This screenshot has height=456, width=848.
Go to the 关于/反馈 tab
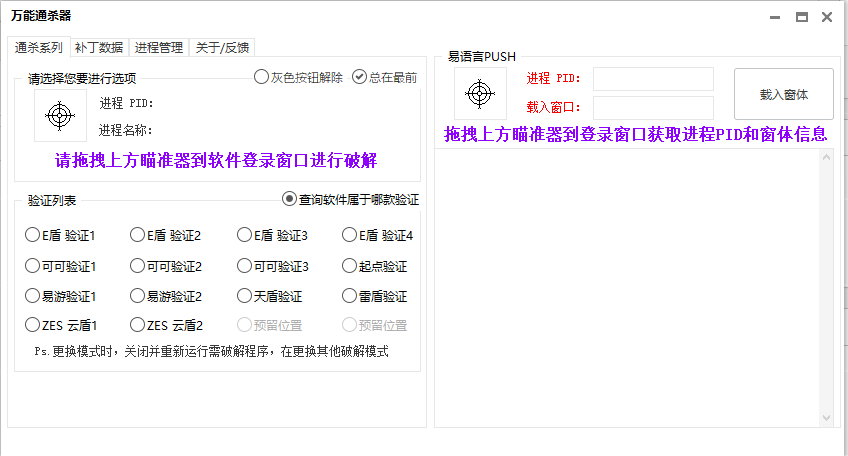(x=224, y=47)
